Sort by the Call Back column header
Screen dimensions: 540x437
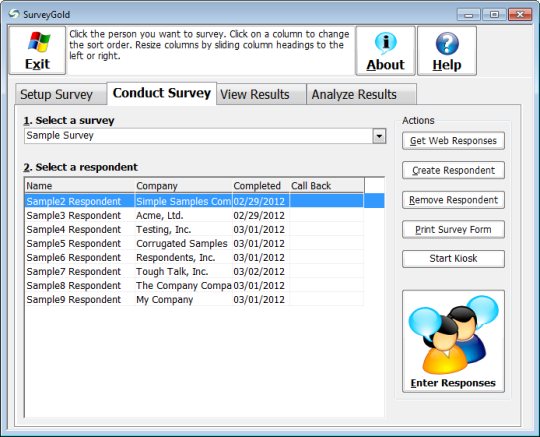pos(326,186)
